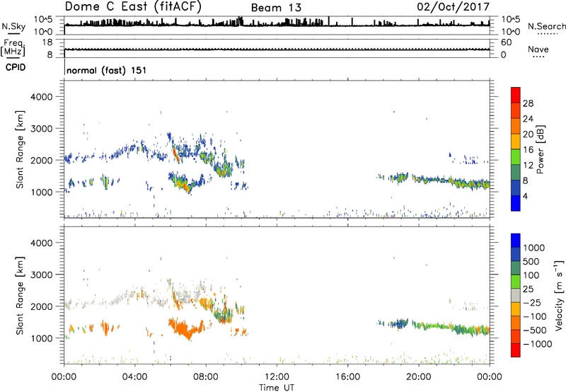
Task: Click the "3000" tick of power panel
Action: [41, 129]
